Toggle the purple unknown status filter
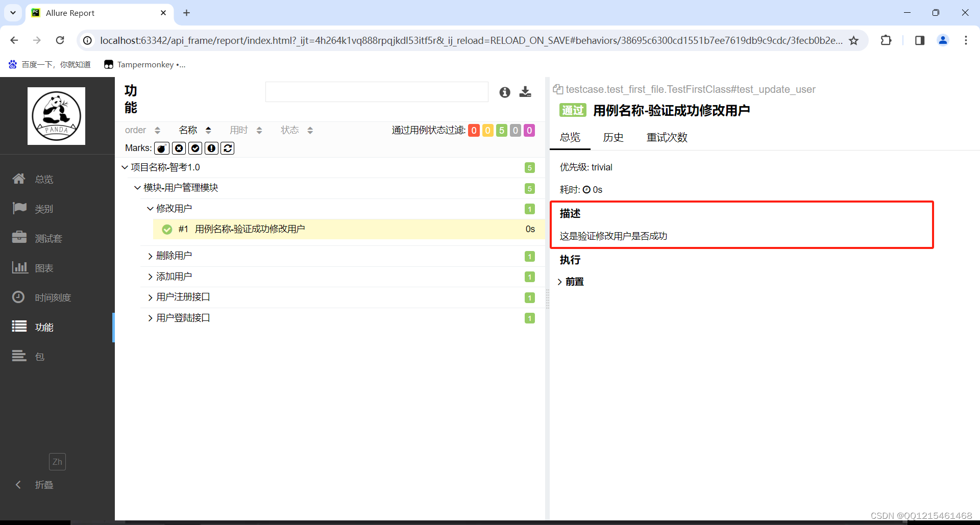This screenshot has width=980, height=525. [x=529, y=131]
